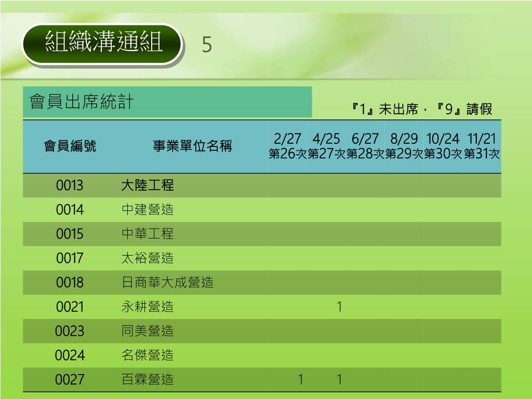The image size is (532, 399).
Task: Select member number 0015
Action: click(x=70, y=234)
